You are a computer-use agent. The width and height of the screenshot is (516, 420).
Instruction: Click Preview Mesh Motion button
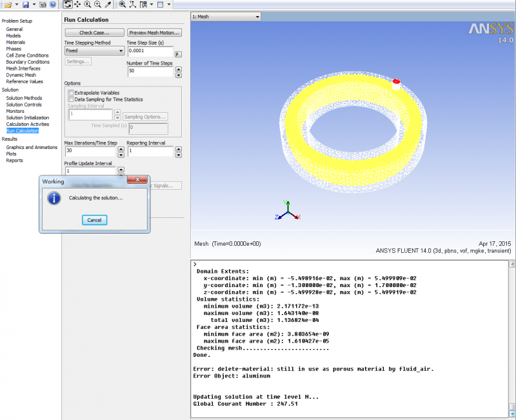pos(154,33)
